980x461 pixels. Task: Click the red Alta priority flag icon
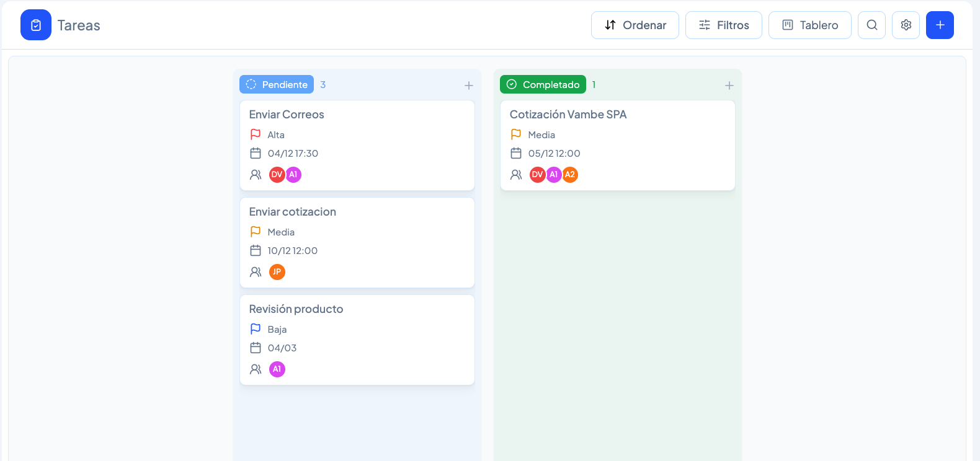point(256,134)
